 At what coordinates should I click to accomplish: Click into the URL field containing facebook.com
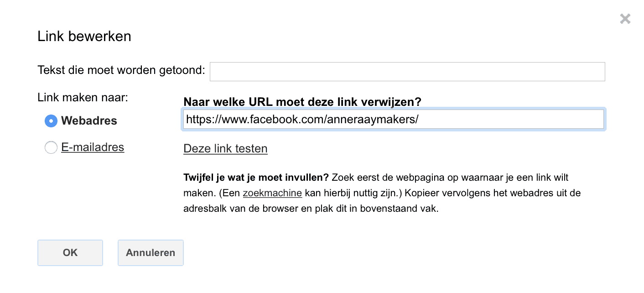click(393, 120)
